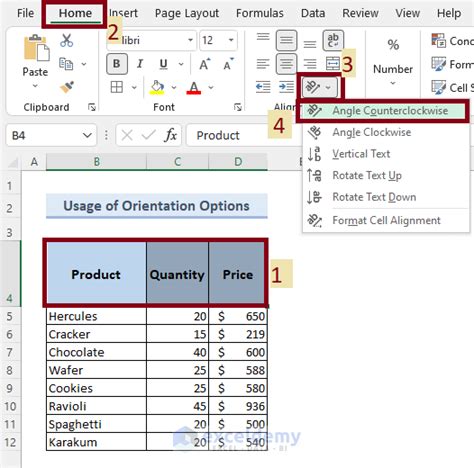This screenshot has height=468, width=474.
Task: Open Fill Color dropdown arrow
Action: click(174, 88)
